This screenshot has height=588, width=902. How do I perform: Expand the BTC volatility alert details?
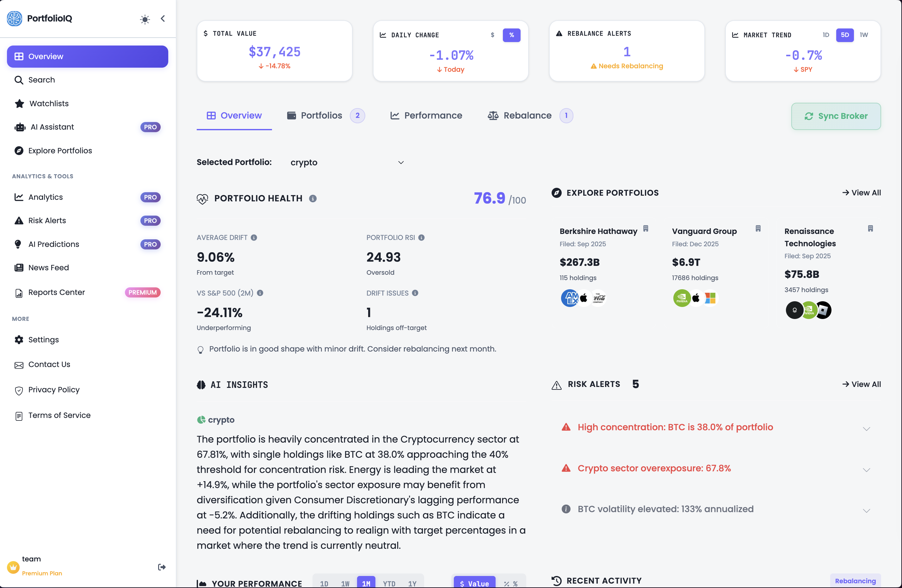(x=866, y=510)
